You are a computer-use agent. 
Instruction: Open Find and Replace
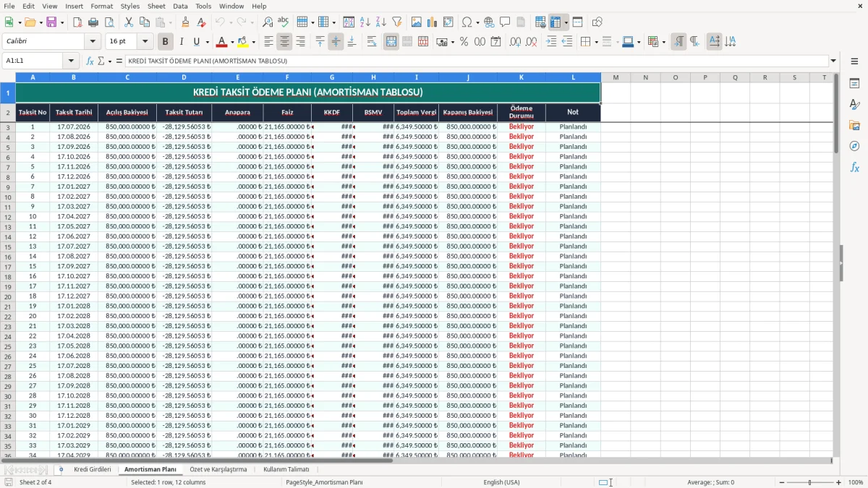pos(267,22)
